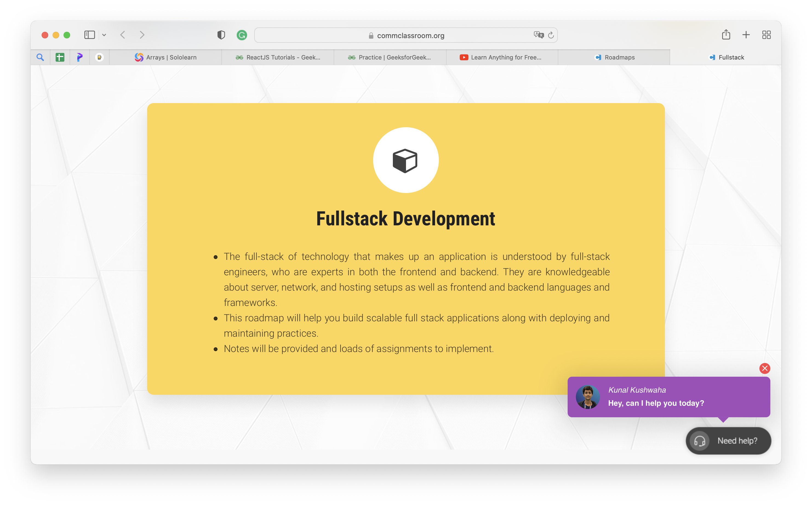The image size is (812, 505).
Task: Click the Need help? chat button
Action: pyautogui.click(x=728, y=441)
